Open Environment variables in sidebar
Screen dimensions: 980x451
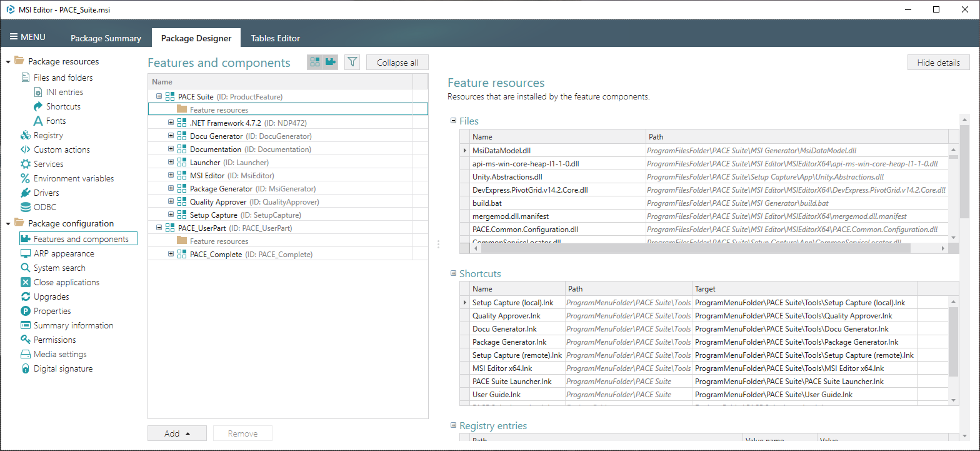pyautogui.click(x=66, y=178)
